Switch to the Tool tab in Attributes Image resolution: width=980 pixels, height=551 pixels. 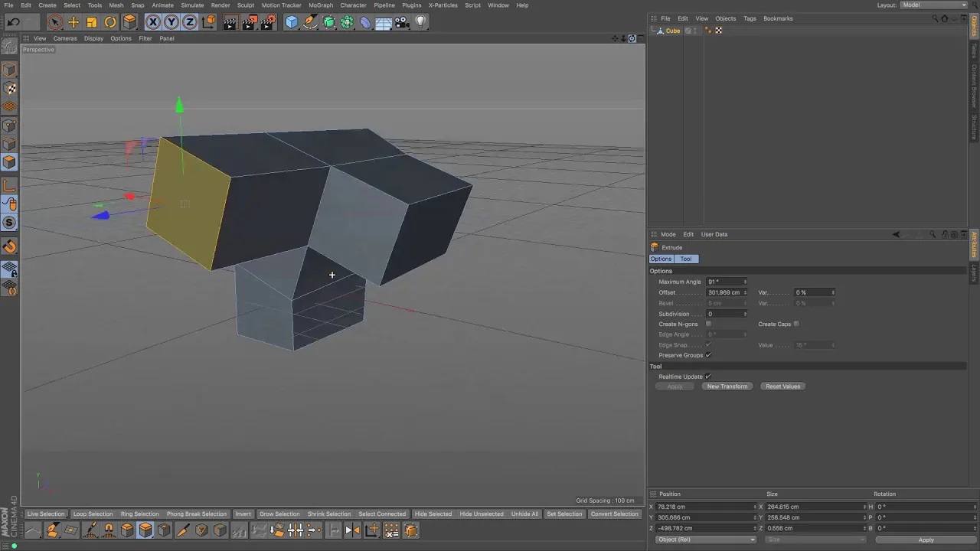[x=686, y=259]
